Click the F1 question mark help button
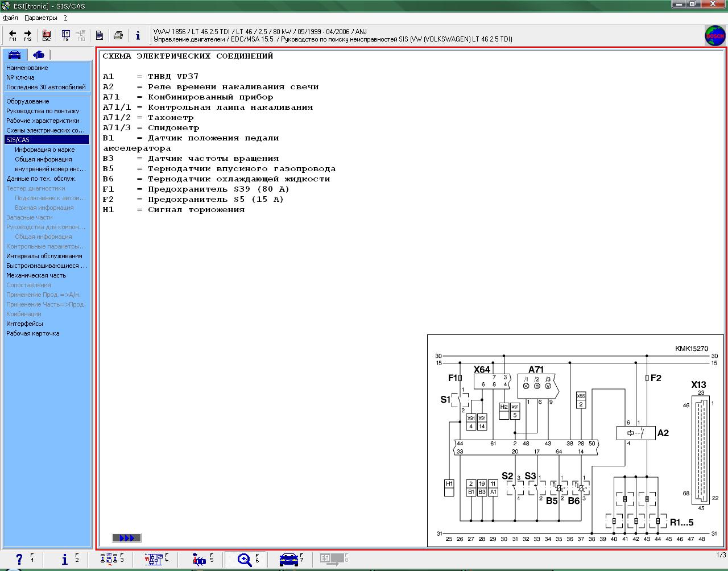The image size is (728, 571). (x=23, y=560)
